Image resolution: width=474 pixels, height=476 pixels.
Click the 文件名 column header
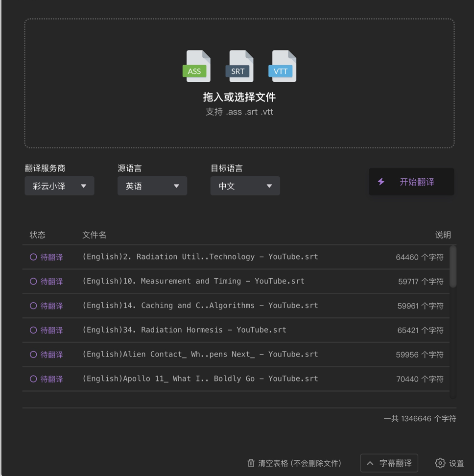[94, 235]
